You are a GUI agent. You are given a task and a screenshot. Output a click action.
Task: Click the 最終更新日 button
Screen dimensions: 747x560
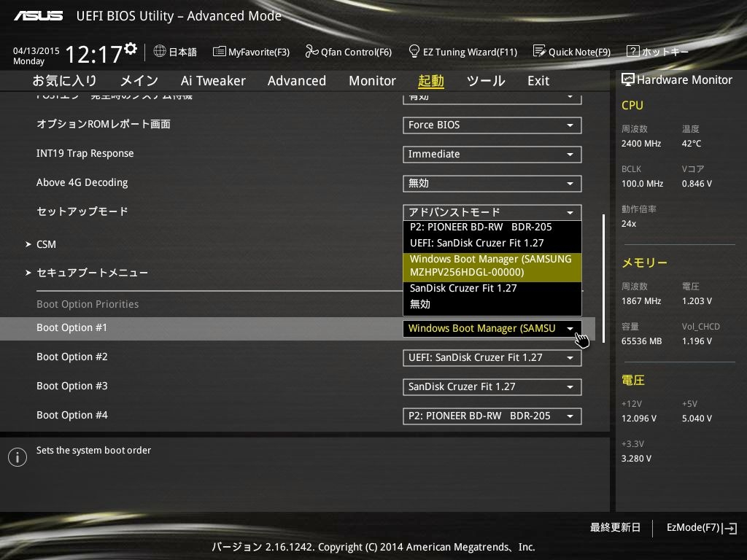(615, 528)
